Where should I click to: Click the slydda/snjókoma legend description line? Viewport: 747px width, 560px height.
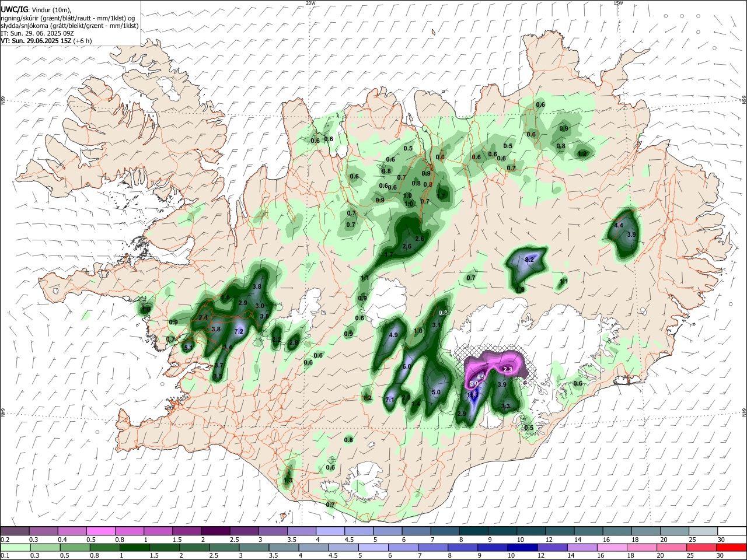click(x=69, y=26)
